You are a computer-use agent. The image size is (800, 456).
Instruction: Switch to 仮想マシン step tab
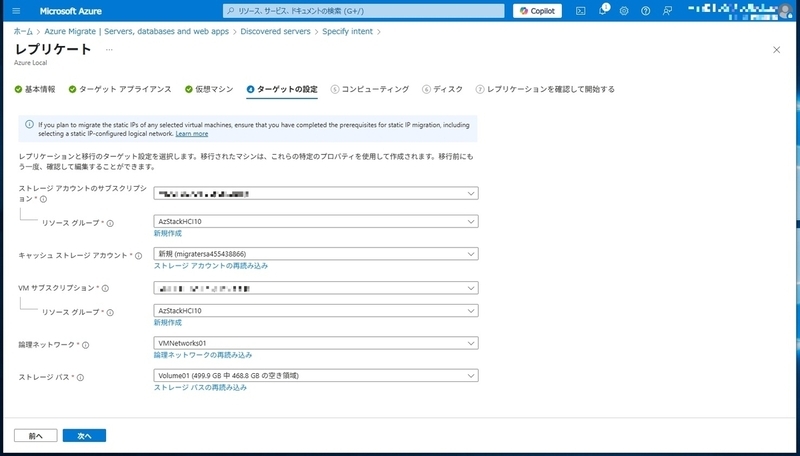click(x=209, y=89)
